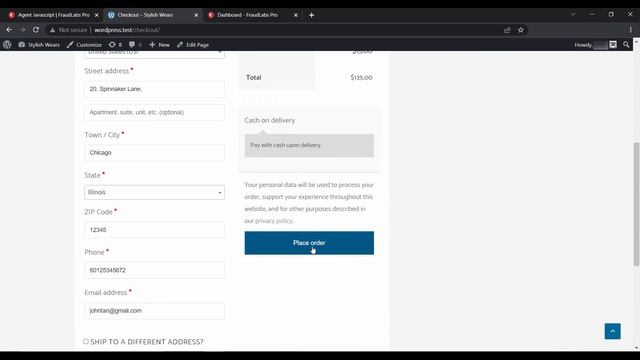Screen dimensions: 640x360
Task: Open the admin bar search icon
Action: [626, 45]
